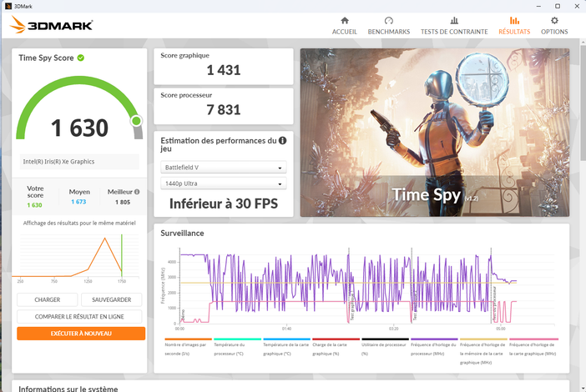
Task: Toggle the orange Nombre d'images par seconde legend
Action: click(x=188, y=349)
